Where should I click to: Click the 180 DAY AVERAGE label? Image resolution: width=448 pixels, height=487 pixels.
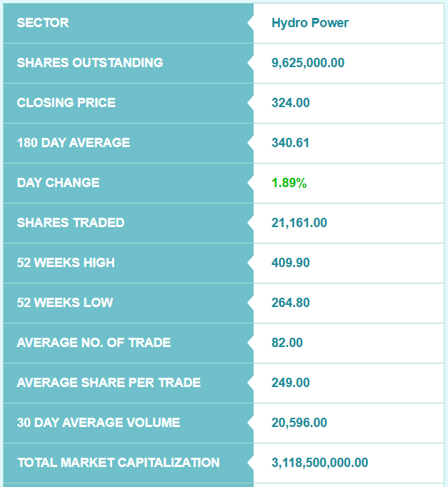74,143
